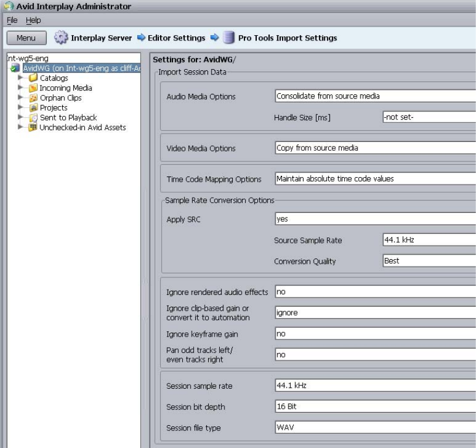Click the Sent to Playback icon

pyautogui.click(x=33, y=117)
